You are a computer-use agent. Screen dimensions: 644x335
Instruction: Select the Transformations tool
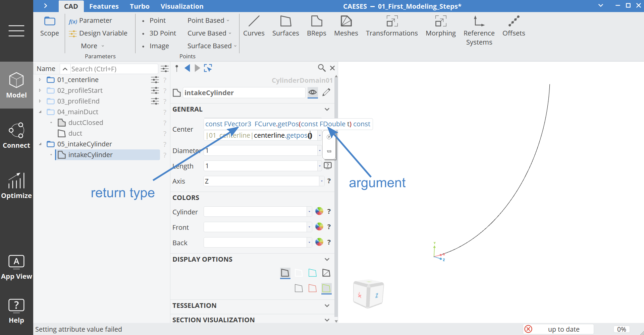tap(391, 26)
